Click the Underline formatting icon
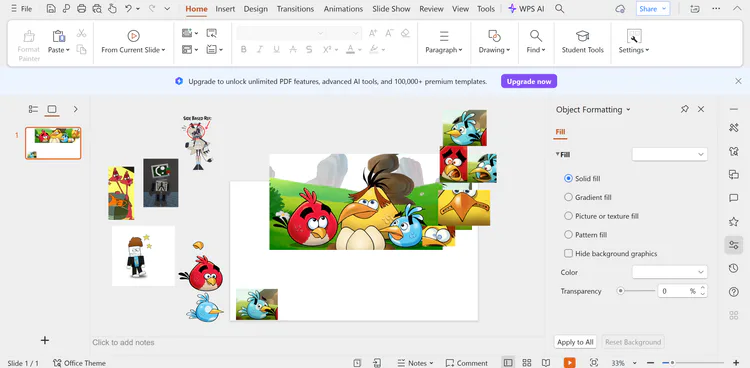750x368 pixels. pos(276,49)
